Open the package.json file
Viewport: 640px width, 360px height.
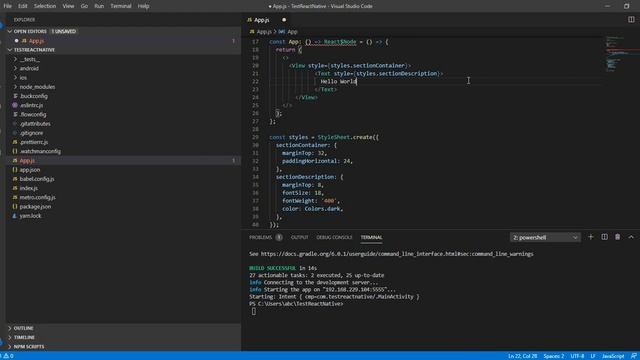click(x=35, y=207)
